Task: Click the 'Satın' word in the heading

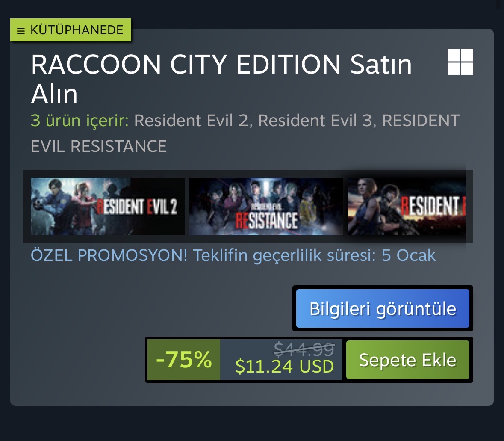Action: (381, 64)
